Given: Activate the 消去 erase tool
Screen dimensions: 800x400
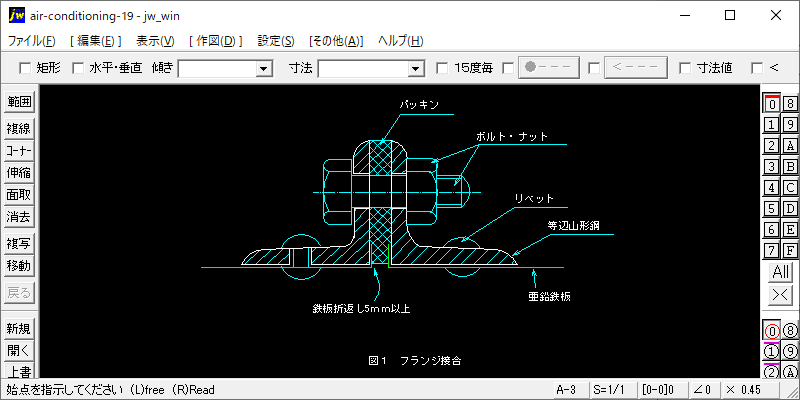Looking at the screenshot, I should pos(19,217).
